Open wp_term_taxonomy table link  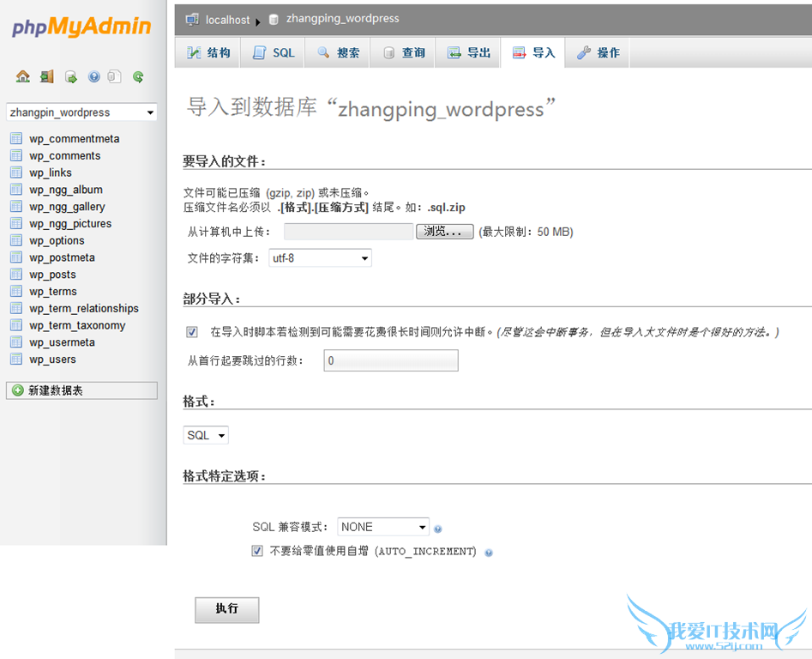coord(77,325)
